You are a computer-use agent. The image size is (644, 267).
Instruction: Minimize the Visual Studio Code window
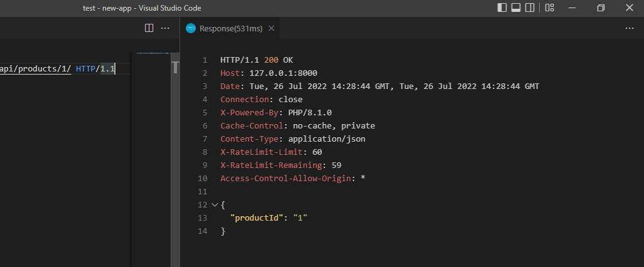pos(572,8)
